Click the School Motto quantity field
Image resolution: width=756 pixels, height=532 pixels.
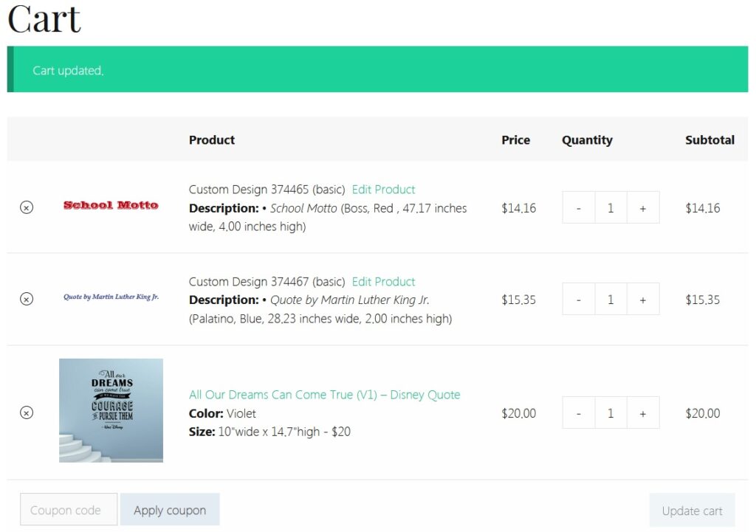(611, 207)
